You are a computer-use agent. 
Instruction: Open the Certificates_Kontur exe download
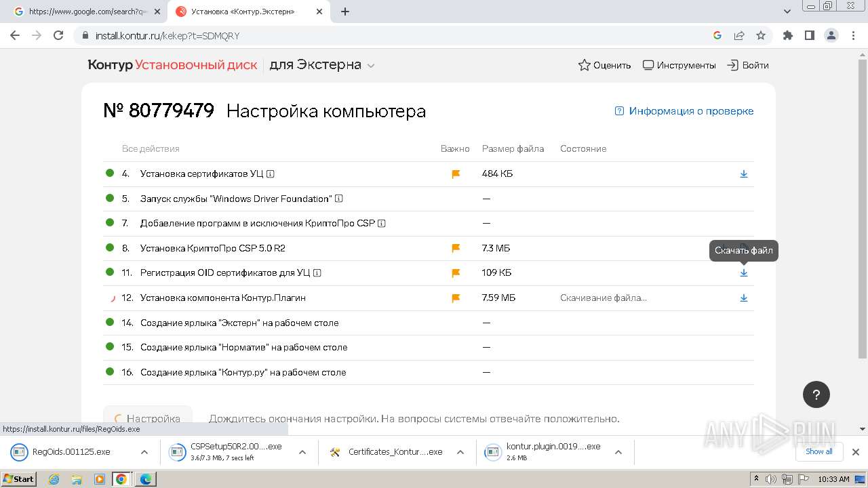[388, 452]
